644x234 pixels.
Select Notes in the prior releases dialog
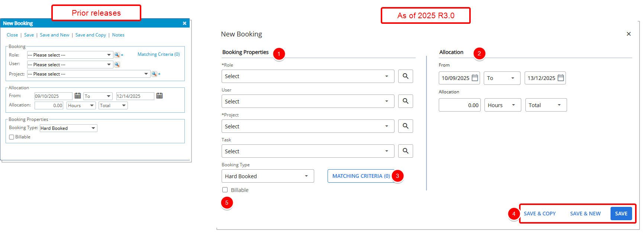pyautogui.click(x=118, y=35)
